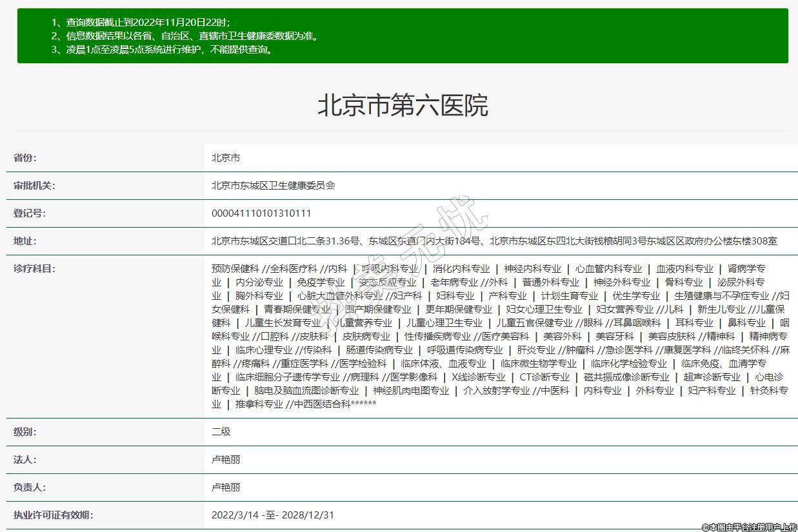Click the registration number 000041110101310111

click(x=261, y=213)
